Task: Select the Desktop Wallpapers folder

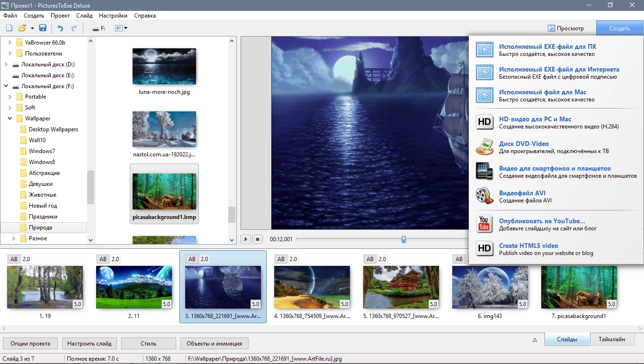Action: click(49, 129)
